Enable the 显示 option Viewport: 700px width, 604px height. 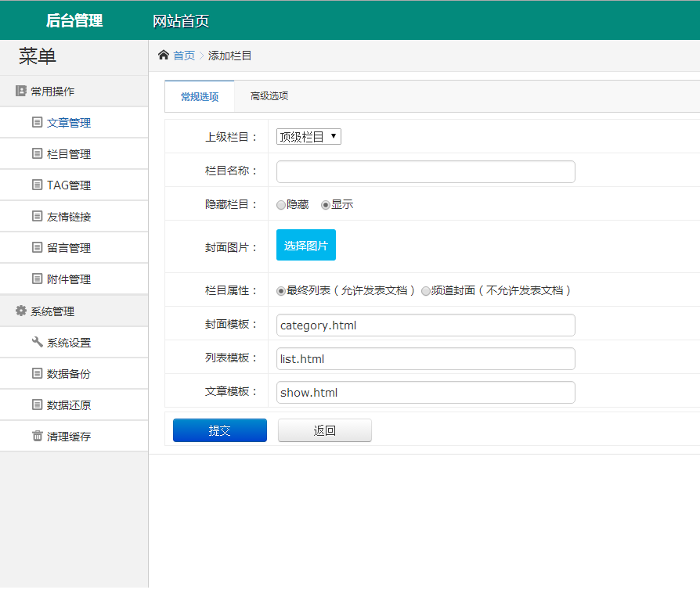point(324,204)
